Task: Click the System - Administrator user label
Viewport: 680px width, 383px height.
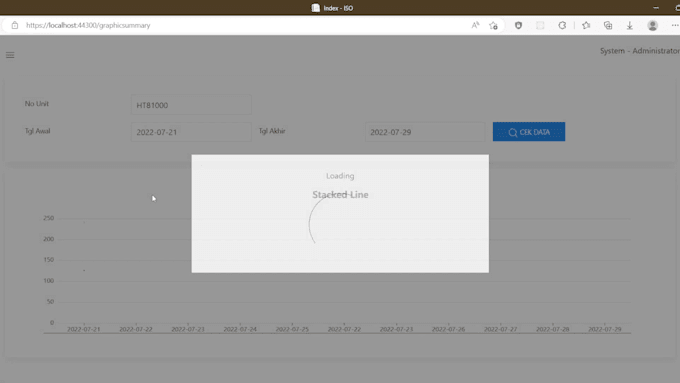Action: click(640, 51)
